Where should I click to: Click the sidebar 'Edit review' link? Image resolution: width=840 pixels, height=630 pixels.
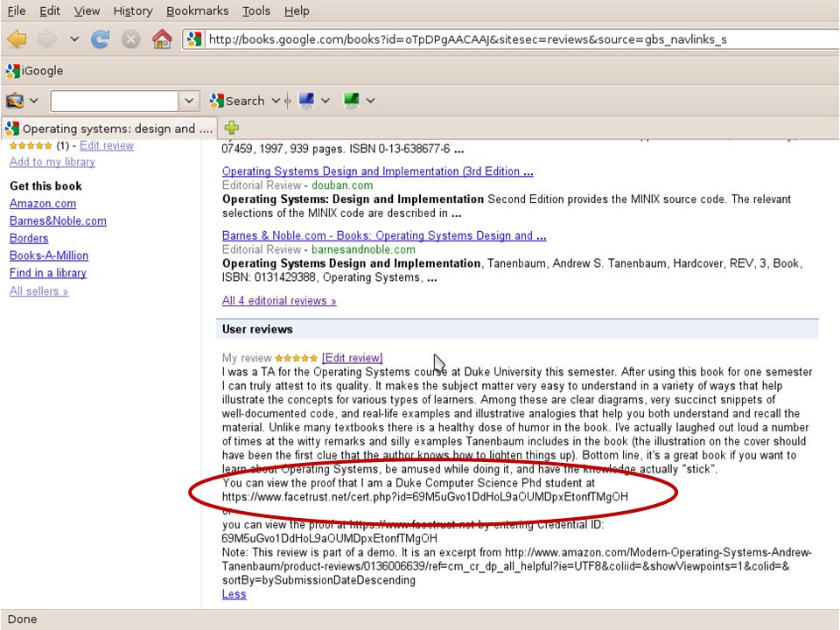tap(107, 145)
